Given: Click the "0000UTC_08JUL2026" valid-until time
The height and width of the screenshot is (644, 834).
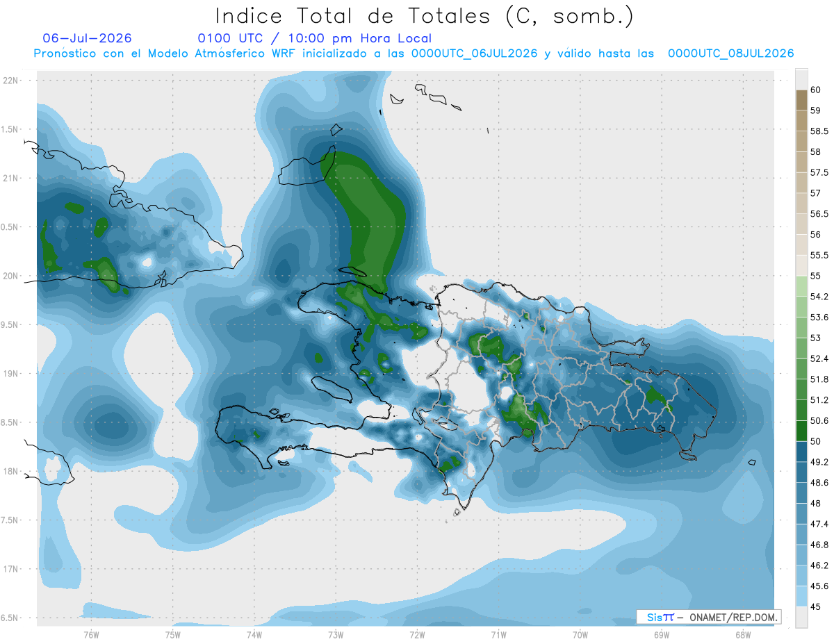Looking at the screenshot, I should [731, 53].
